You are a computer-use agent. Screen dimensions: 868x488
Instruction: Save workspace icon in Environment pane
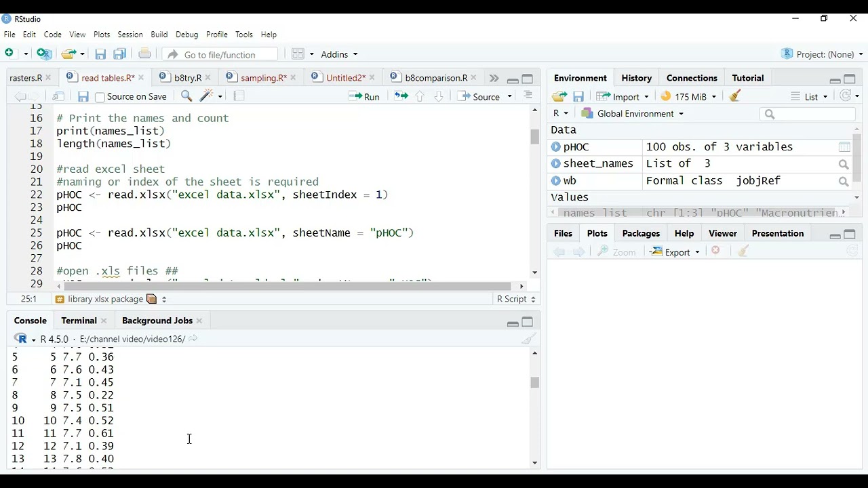pos(578,97)
